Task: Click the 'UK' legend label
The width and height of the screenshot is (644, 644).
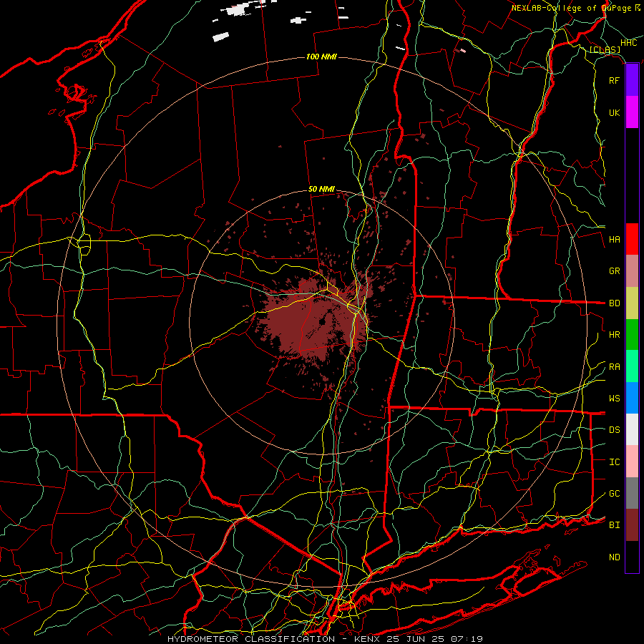Action: 614,112
